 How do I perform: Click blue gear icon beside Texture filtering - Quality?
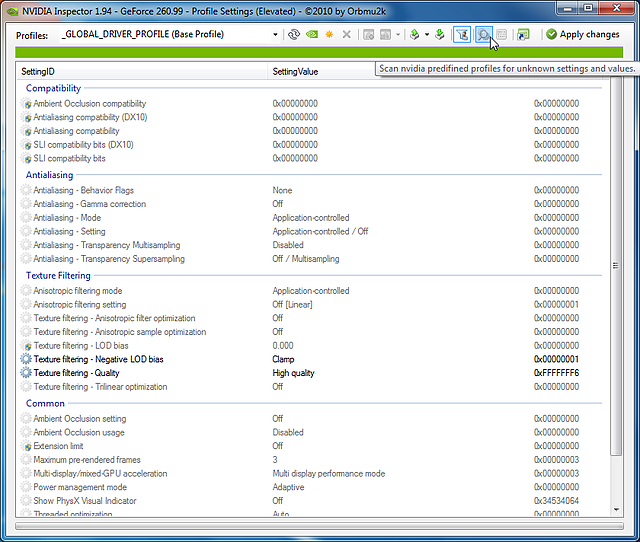point(26,373)
